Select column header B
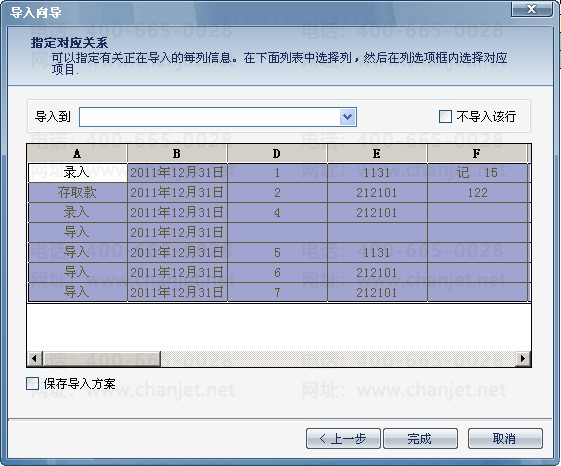 point(177,154)
